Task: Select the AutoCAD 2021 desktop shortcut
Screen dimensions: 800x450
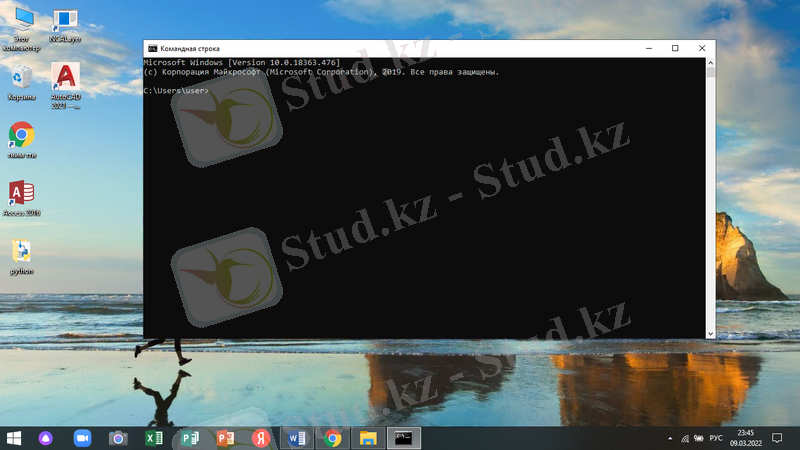Action: coord(65,86)
